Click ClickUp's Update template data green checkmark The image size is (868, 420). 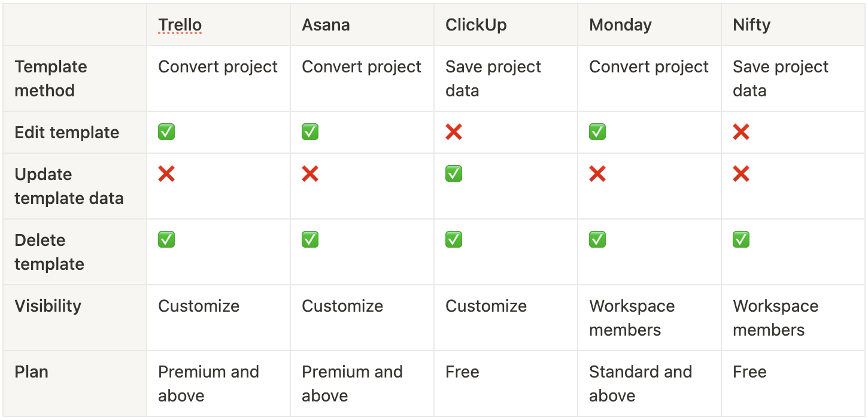click(x=454, y=174)
